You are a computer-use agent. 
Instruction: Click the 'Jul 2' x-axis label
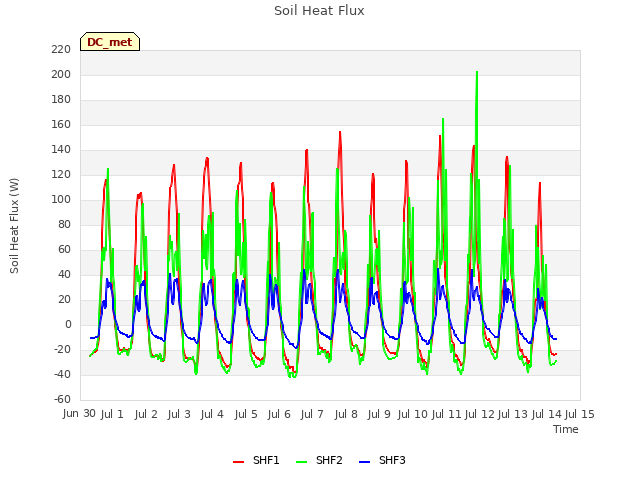pyautogui.click(x=146, y=414)
